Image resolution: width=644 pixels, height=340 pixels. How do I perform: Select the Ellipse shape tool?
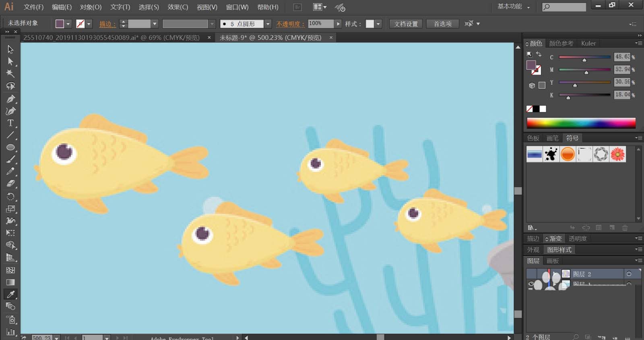(10, 147)
